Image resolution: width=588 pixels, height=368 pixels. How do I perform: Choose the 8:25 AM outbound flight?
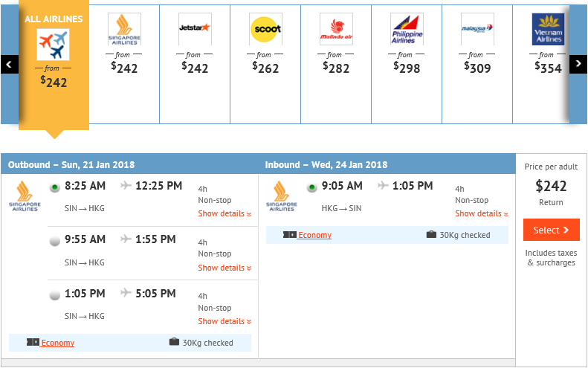point(55,187)
